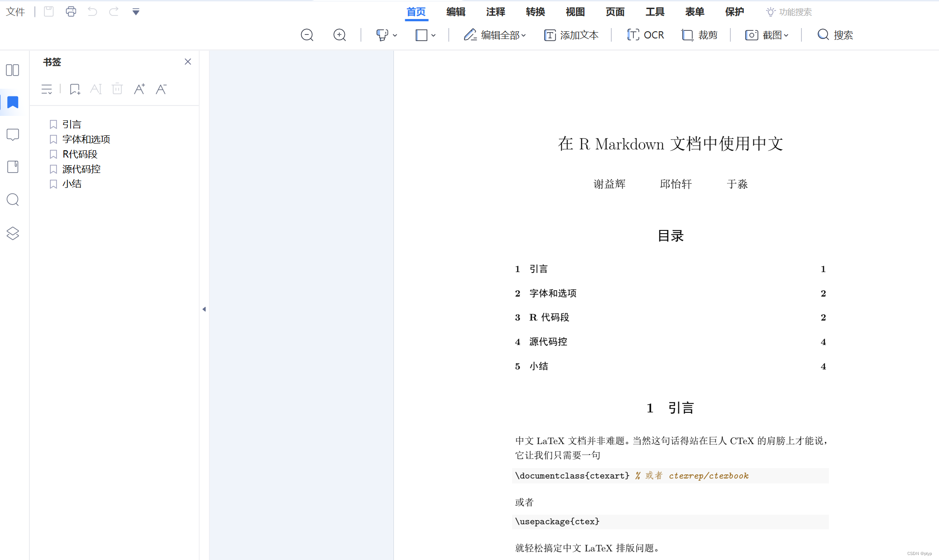Run OCR on the document

point(646,35)
